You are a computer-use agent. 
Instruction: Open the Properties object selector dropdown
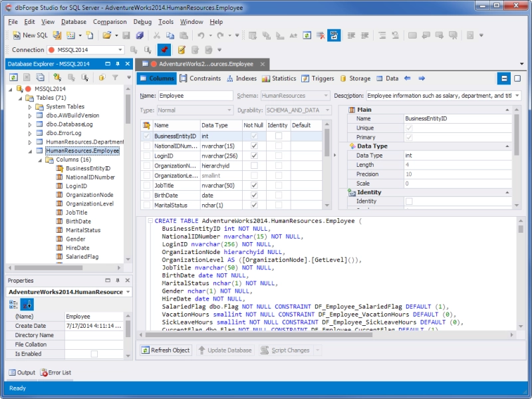pyautogui.click(x=128, y=292)
